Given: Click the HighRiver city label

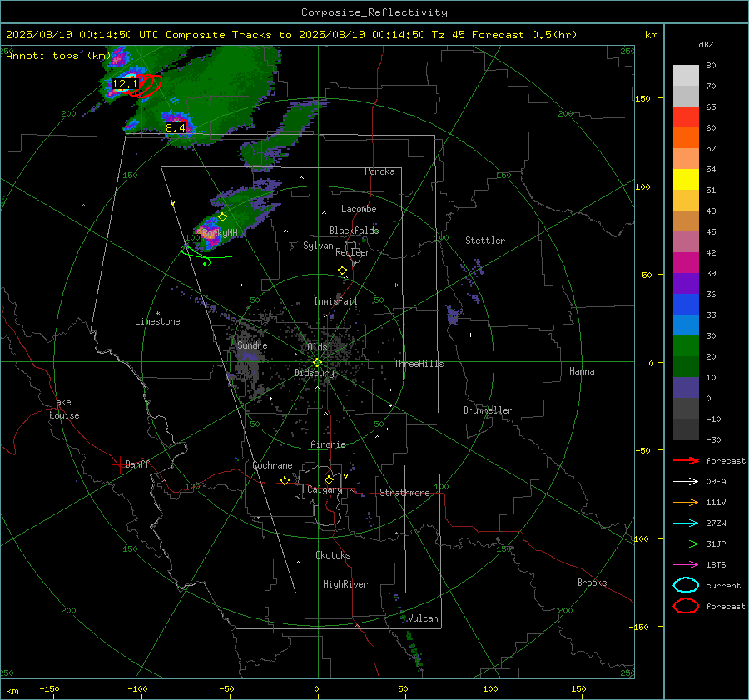Looking at the screenshot, I should click(x=345, y=584).
